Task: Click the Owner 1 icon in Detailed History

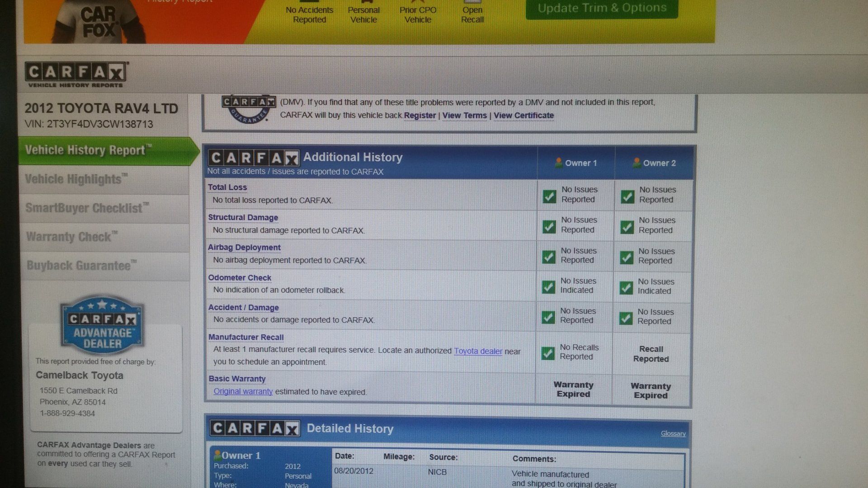Action: click(217, 455)
